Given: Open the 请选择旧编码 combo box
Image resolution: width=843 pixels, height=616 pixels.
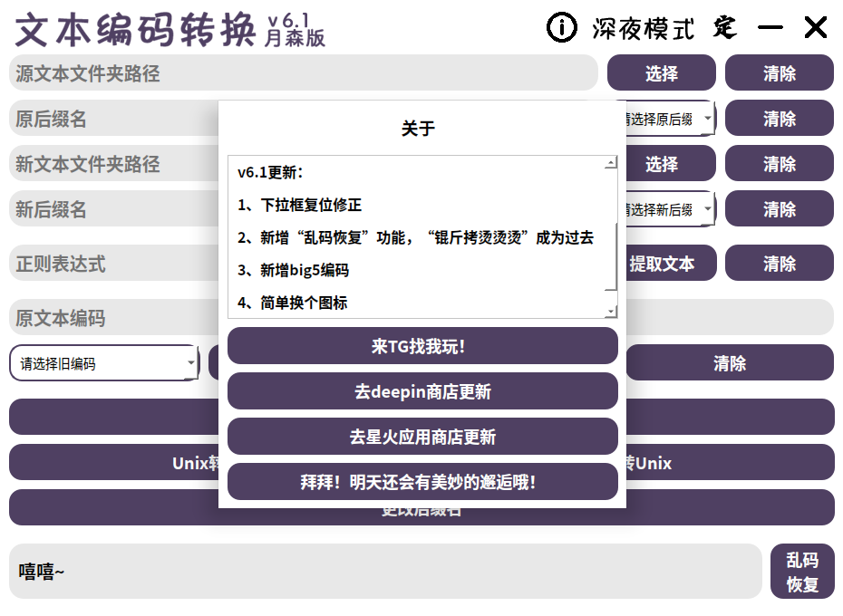Looking at the screenshot, I should [x=104, y=363].
